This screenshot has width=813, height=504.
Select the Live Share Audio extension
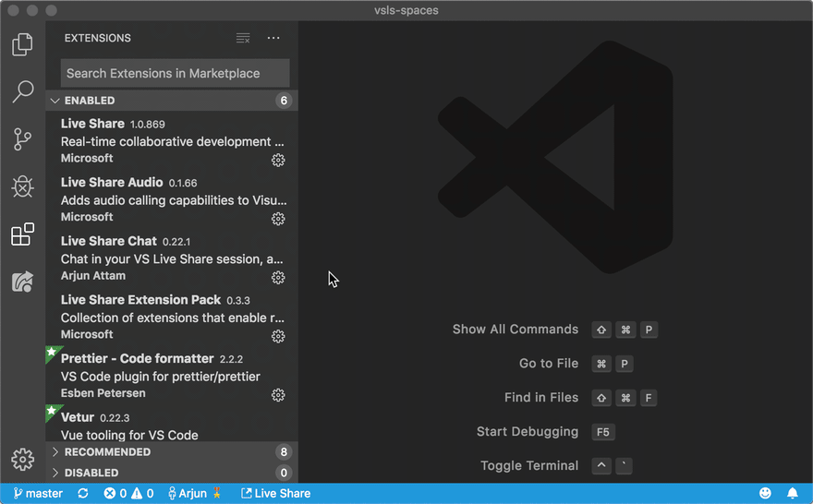click(x=172, y=198)
